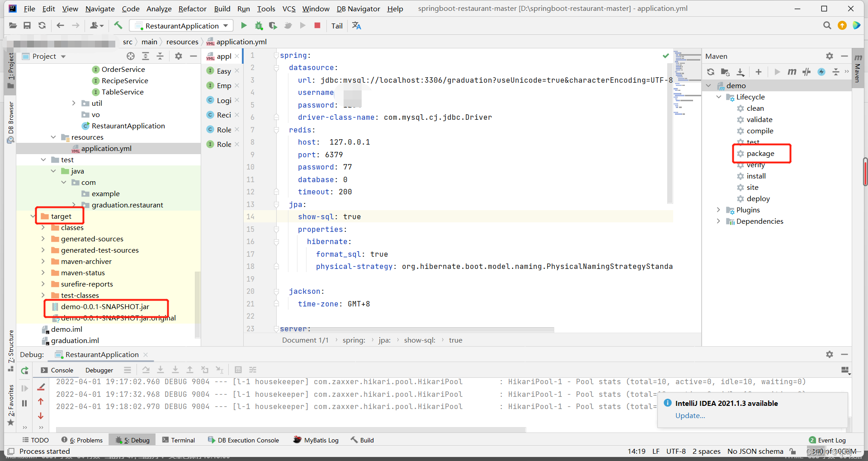This screenshot has height=461, width=868.
Task: Step over in the debugger toolbar
Action: 146,370
